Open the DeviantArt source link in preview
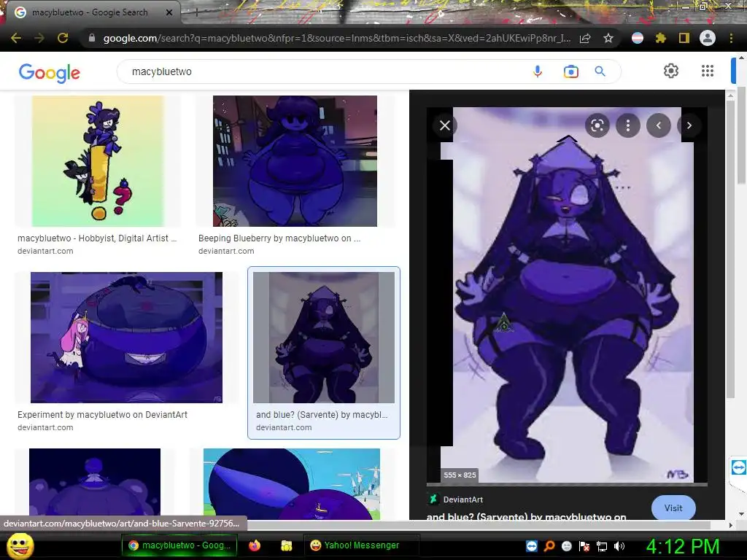The height and width of the screenshot is (560, 747). click(x=457, y=499)
